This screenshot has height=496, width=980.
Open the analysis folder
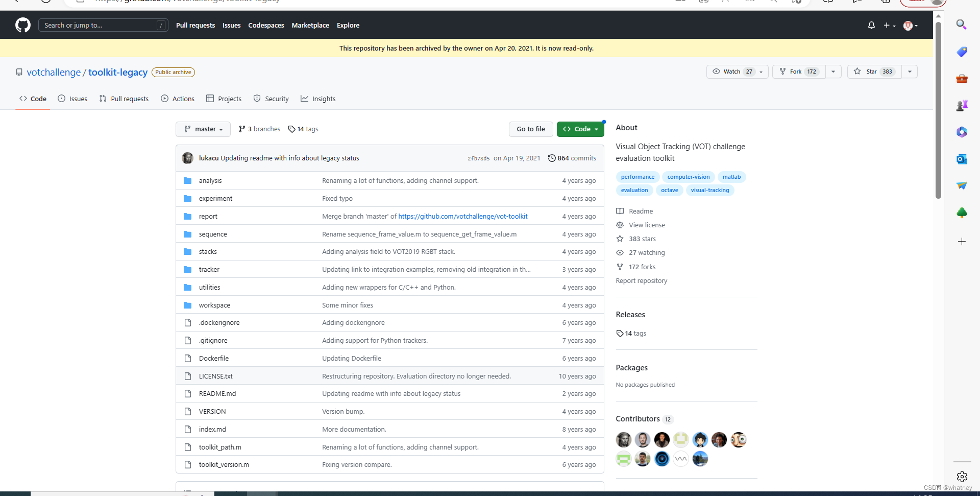[210, 181]
